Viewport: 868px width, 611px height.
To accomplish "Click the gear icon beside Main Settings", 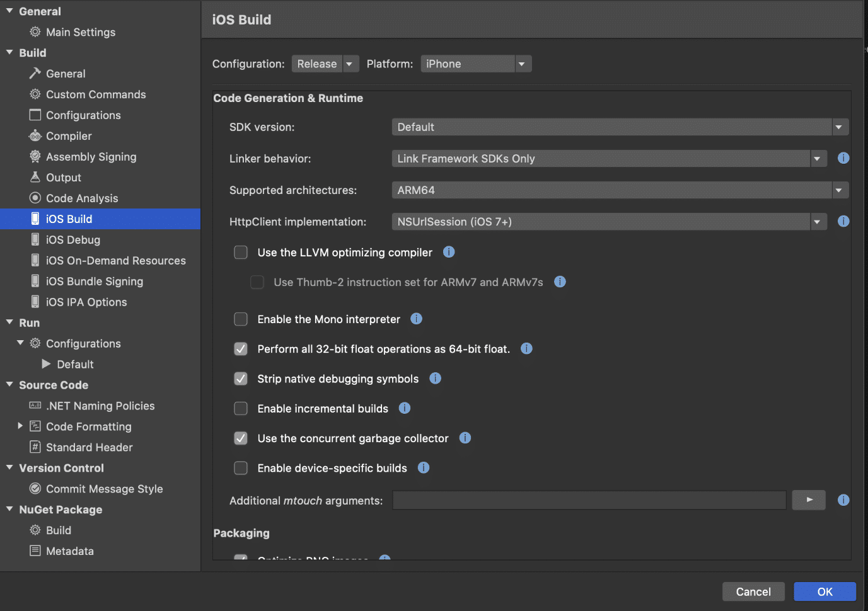I will point(35,32).
